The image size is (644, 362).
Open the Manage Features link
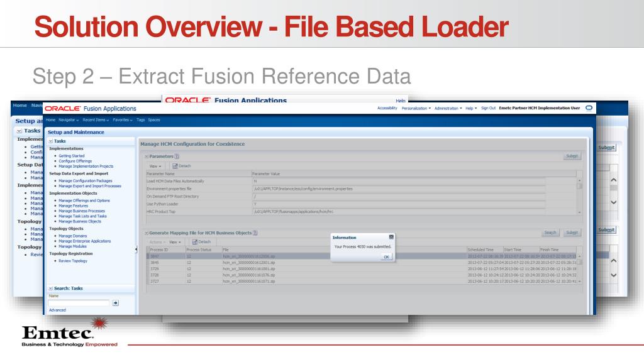coord(73,206)
